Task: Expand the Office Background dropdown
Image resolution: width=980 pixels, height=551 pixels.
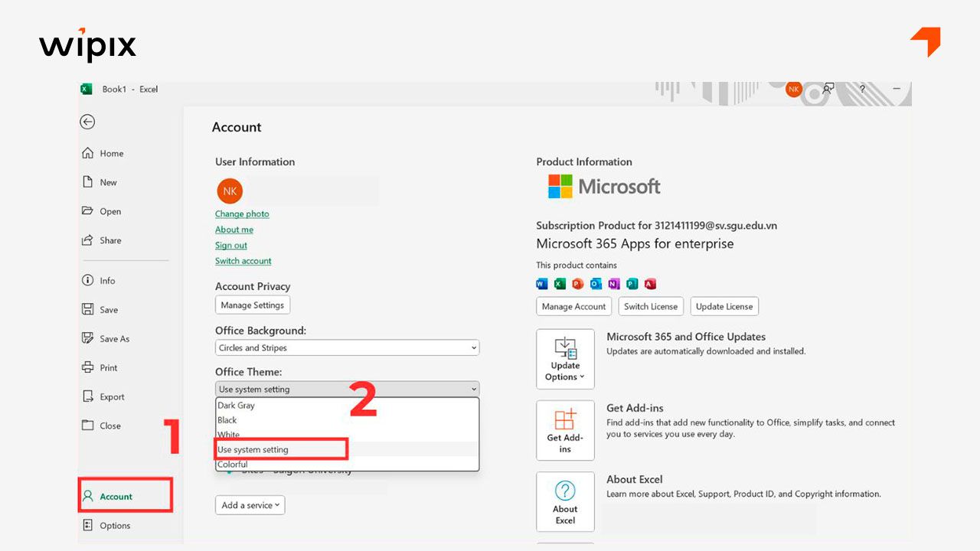Action: (347, 347)
